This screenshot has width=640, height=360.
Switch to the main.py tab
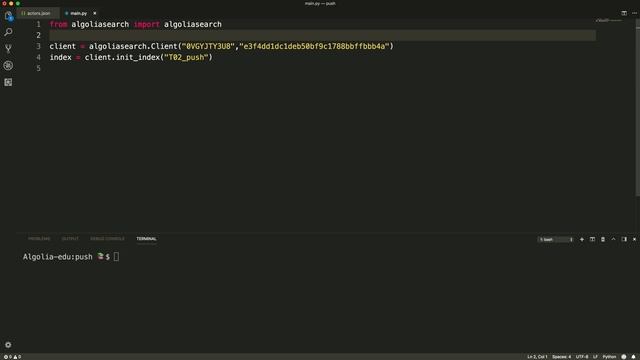tap(78, 13)
